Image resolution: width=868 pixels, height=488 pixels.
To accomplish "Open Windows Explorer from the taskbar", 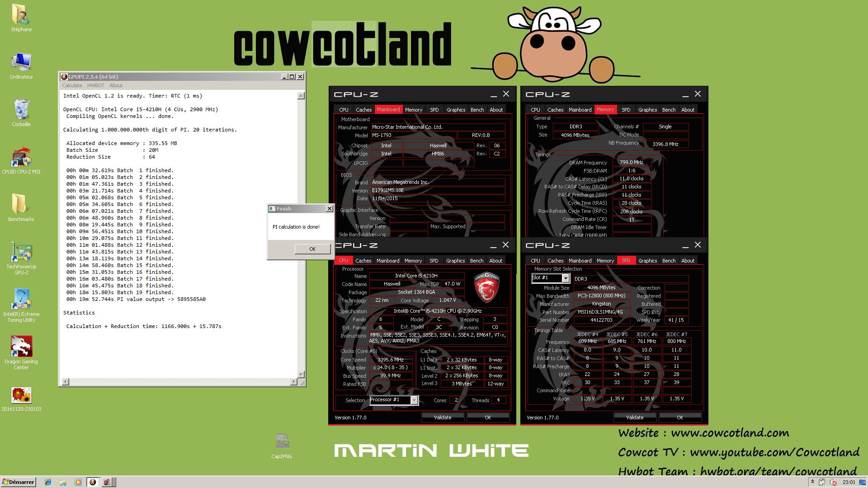I will coord(63,482).
